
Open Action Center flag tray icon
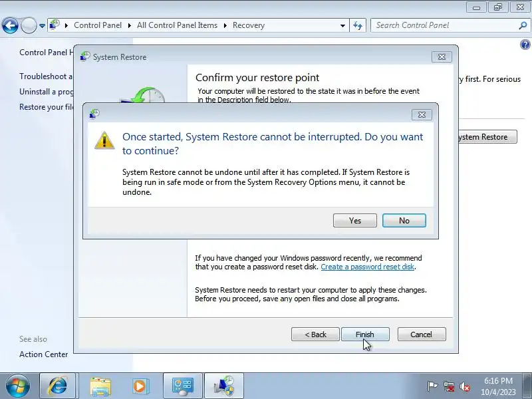432,386
